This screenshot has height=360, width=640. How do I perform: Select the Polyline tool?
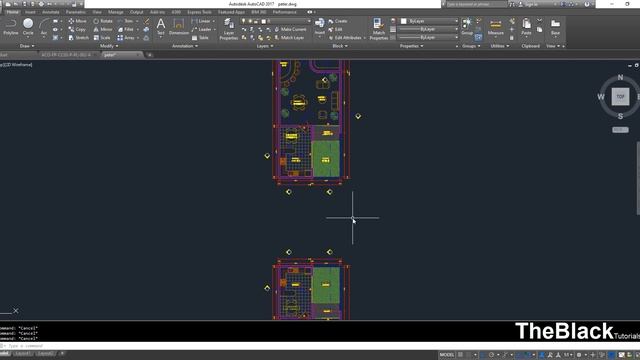pyautogui.click(x=11, y=27)
